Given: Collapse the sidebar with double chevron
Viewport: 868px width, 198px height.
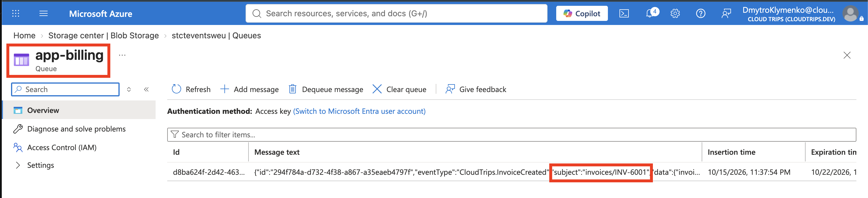Looking at the screenshot, I should point(146,89).
